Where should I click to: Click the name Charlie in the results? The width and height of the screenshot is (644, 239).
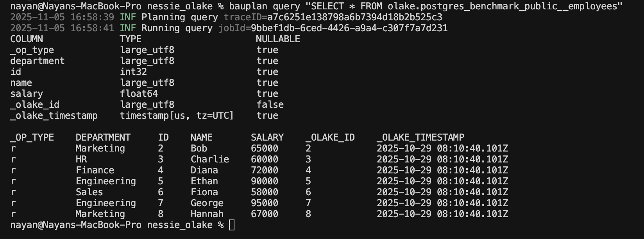click(210, 159)
